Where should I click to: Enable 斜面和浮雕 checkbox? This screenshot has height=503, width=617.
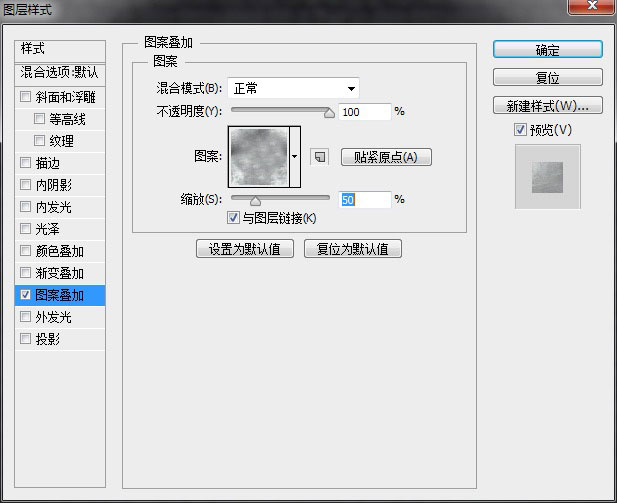(x=26, y=96)
